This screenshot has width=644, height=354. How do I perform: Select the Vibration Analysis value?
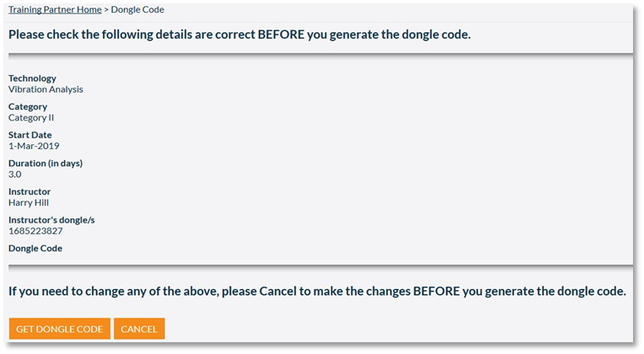(x=46, y=89)
